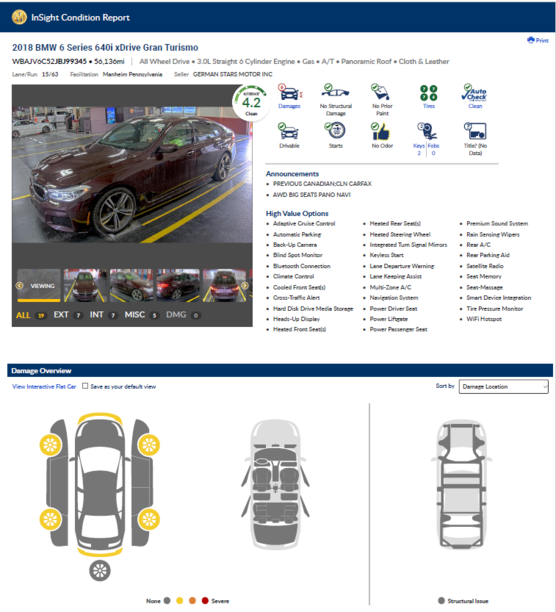Open the rear-quarter view thumbnail with taillight lit
Screen dimensions: 556x612
point(178,285)
